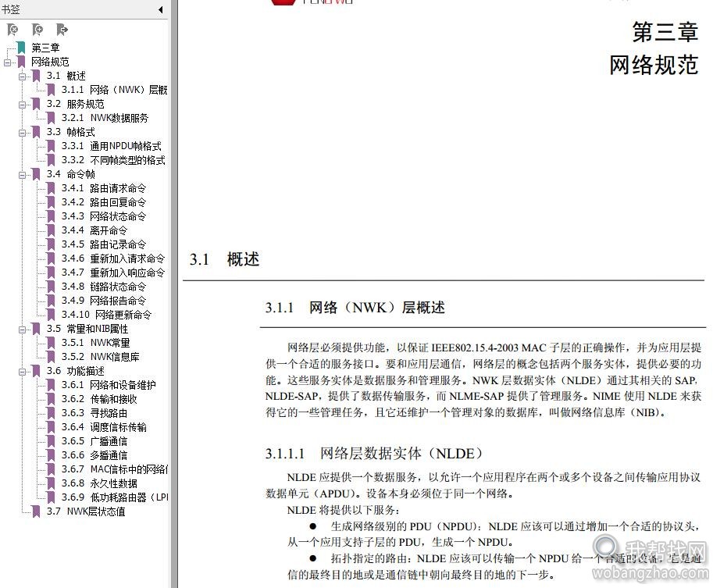Open bookmark 3.3.1 通用NPDU帧格式

(112, 147)
